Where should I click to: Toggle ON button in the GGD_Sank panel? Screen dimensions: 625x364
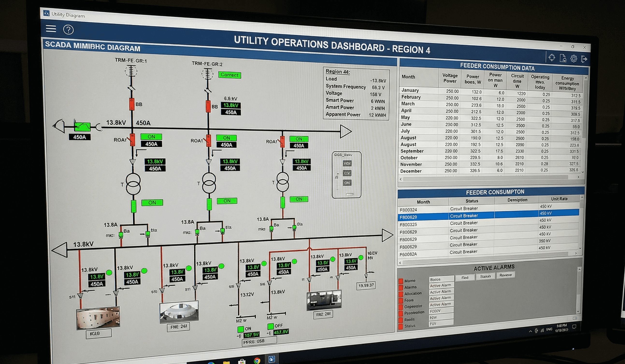[x=347, y=183]
